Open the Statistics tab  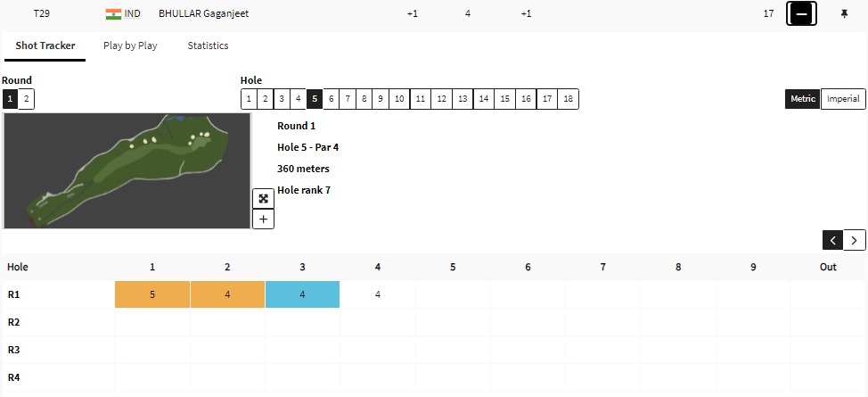pos(208,45)
